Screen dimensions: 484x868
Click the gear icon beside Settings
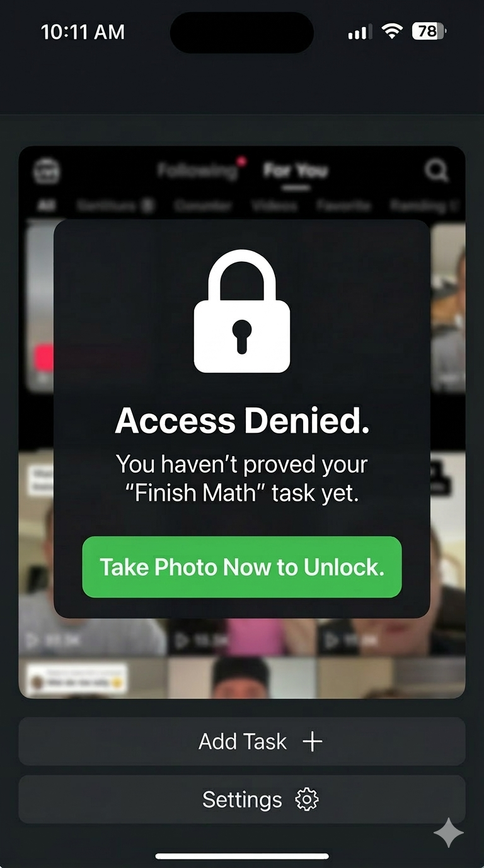pyautogui.click(x=307, y=800)
